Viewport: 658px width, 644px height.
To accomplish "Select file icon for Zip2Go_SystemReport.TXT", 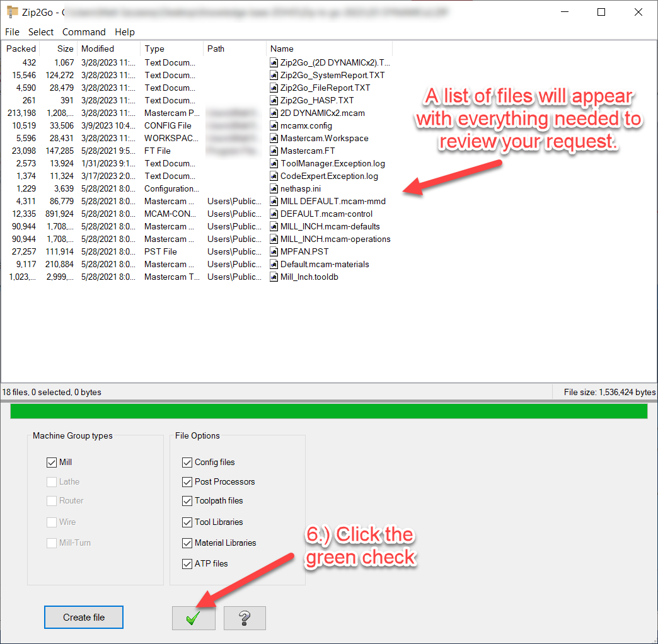I will click(x=274, y=75).
